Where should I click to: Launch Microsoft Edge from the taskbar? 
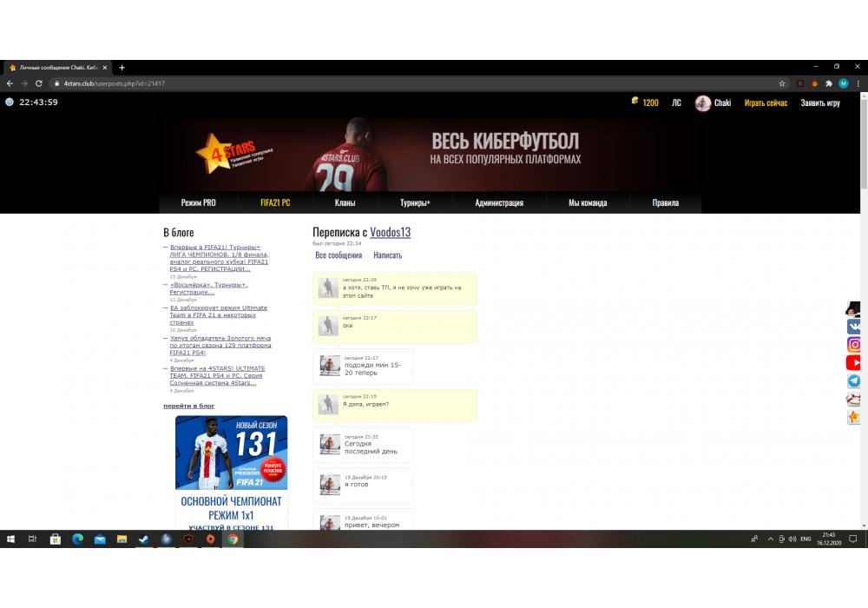[x=77, y=539]
